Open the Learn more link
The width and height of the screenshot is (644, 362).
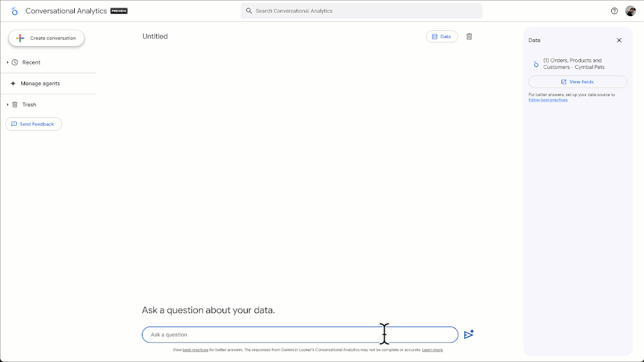pyautogui.click(x=432, y=350)
